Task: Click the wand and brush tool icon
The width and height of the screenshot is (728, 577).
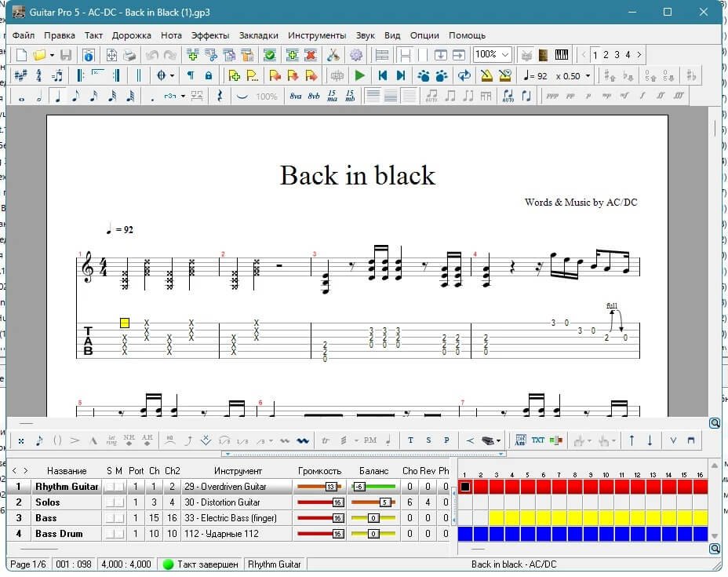Action: tap(333, 55)
